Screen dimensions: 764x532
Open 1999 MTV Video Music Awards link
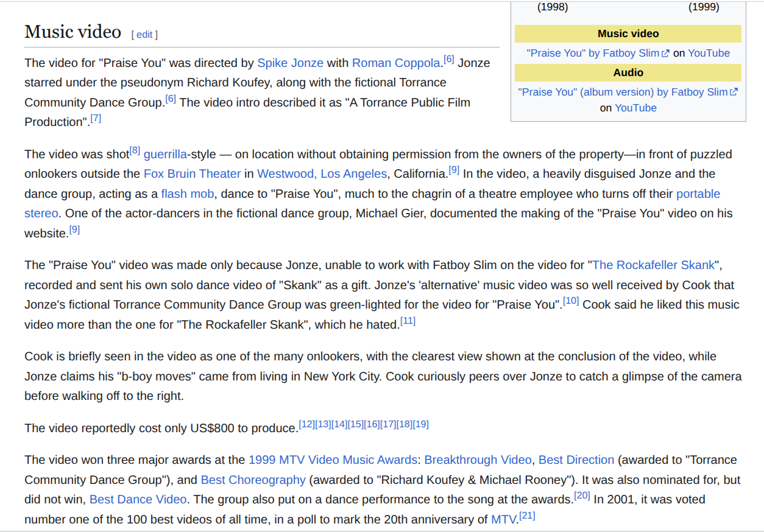(333, 460)
